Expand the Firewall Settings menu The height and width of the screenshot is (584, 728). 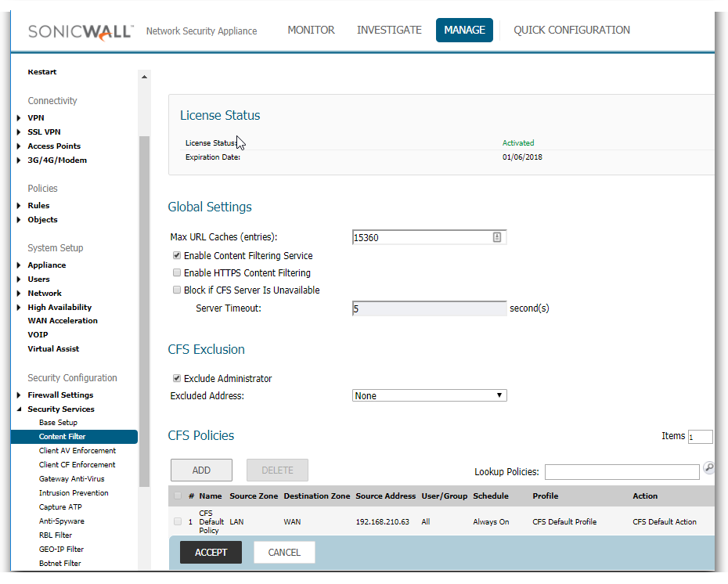(19, 395)
